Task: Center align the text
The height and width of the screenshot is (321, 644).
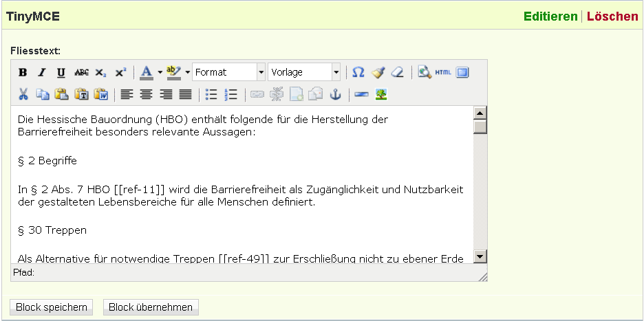Action: click(x=147, y=94)
